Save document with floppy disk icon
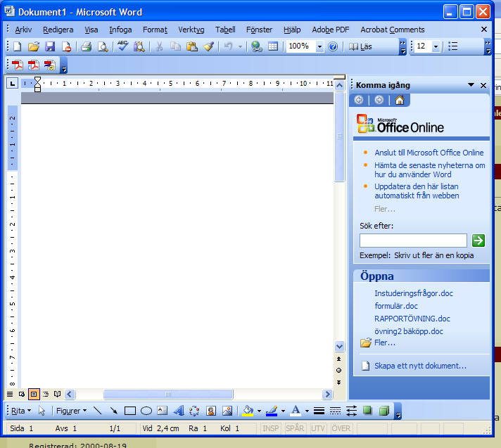Screen dimensions: 501x448 50,46
